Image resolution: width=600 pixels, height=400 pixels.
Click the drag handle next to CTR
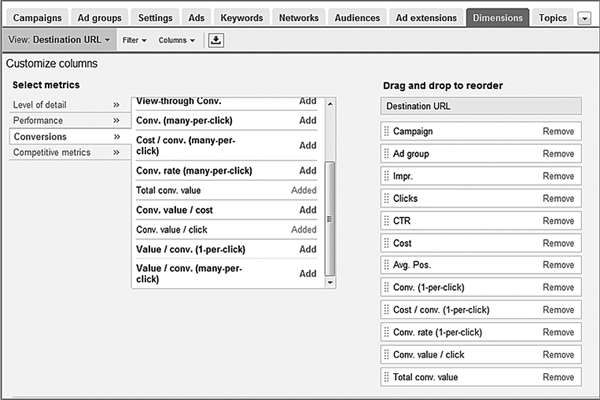[386, 221]
